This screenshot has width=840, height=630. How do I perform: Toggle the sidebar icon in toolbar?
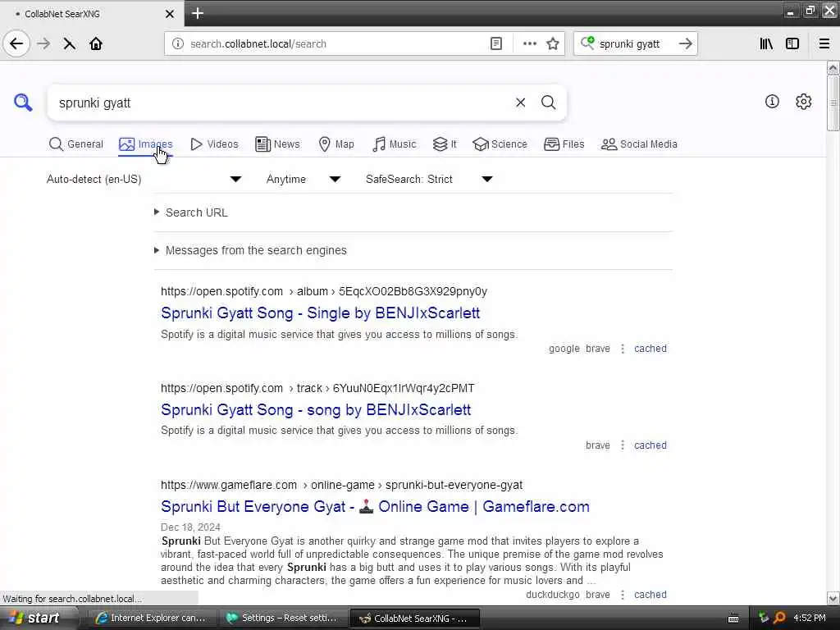[792, 44]
